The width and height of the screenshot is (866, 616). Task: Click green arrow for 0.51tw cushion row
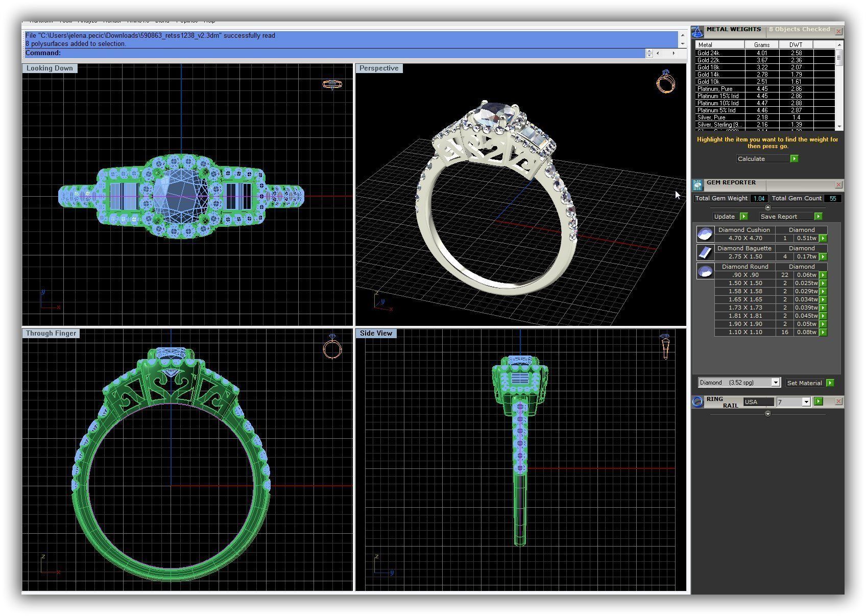point(823,239)
